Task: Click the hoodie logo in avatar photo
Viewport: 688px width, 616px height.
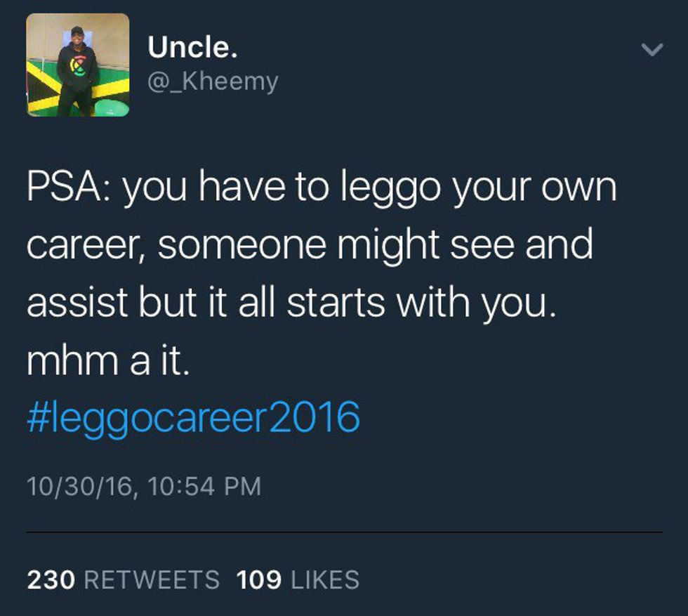Action: click(78, 67)
